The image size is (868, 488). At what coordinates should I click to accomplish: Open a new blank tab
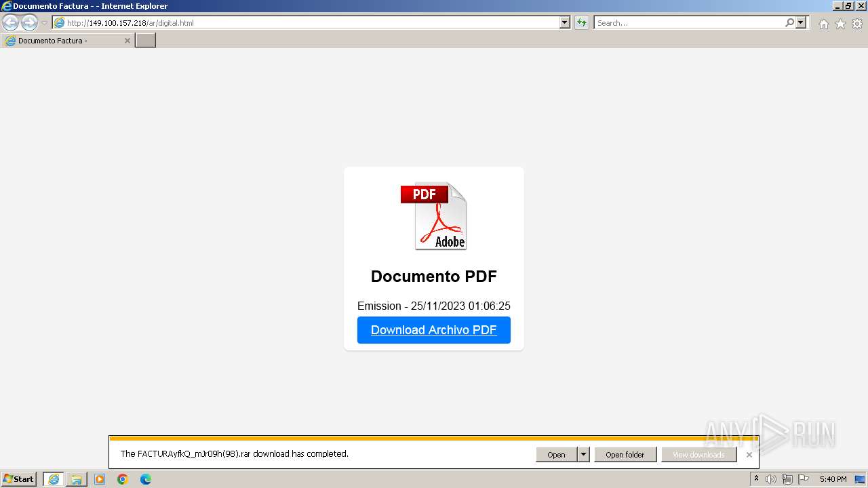tap(146, 41)
